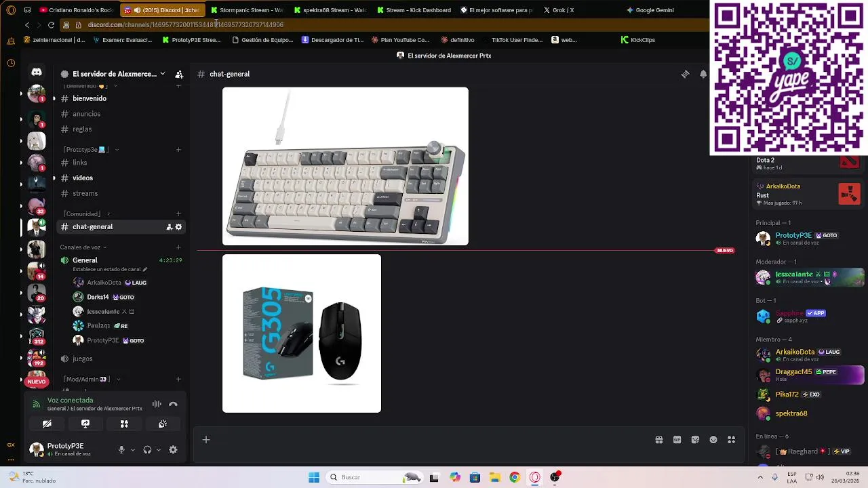This screenshot has height=488, width=868.
Task: Open emoji picker in message bar
Action: click(713, 440)
